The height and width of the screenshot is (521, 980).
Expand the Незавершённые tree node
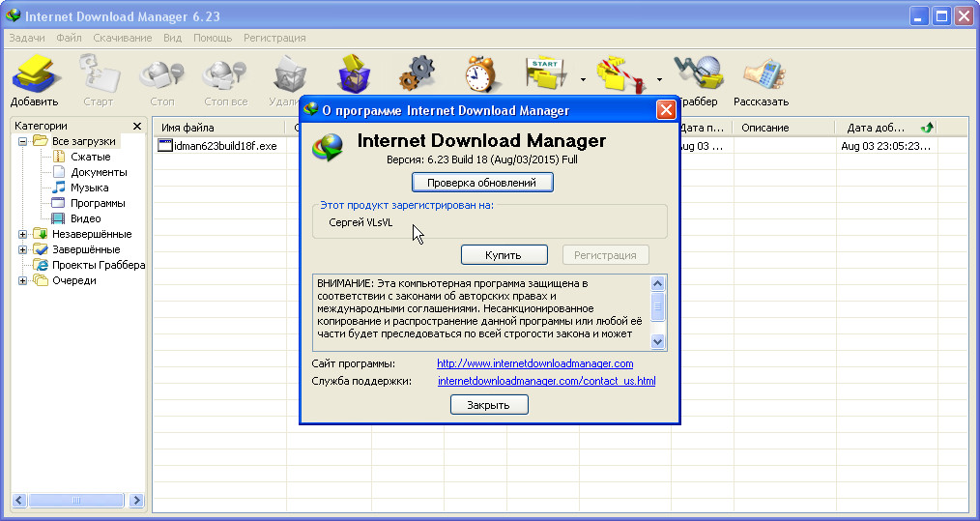pos(22,234)
